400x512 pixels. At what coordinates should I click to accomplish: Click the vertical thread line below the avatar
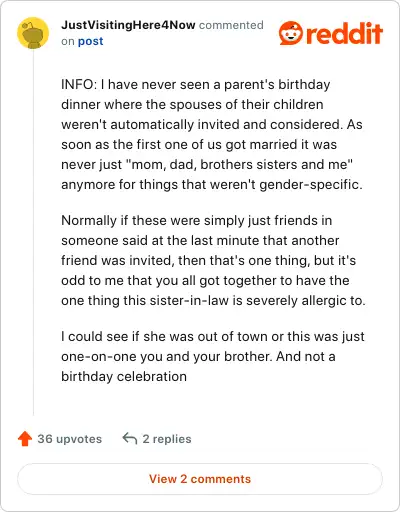(33, 232)
